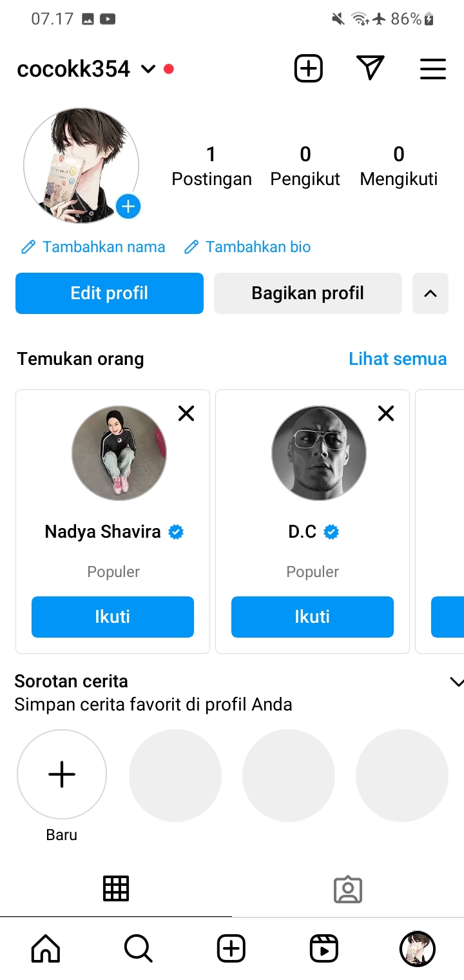Open direct messages paper plane icon
The width and height of the screenshot is (464, 980).
coord(370,68)
